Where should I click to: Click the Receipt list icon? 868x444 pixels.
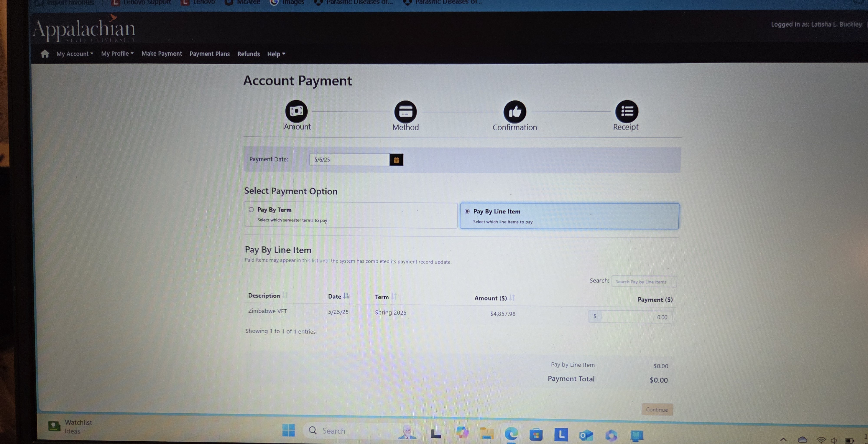coord(626,111)
